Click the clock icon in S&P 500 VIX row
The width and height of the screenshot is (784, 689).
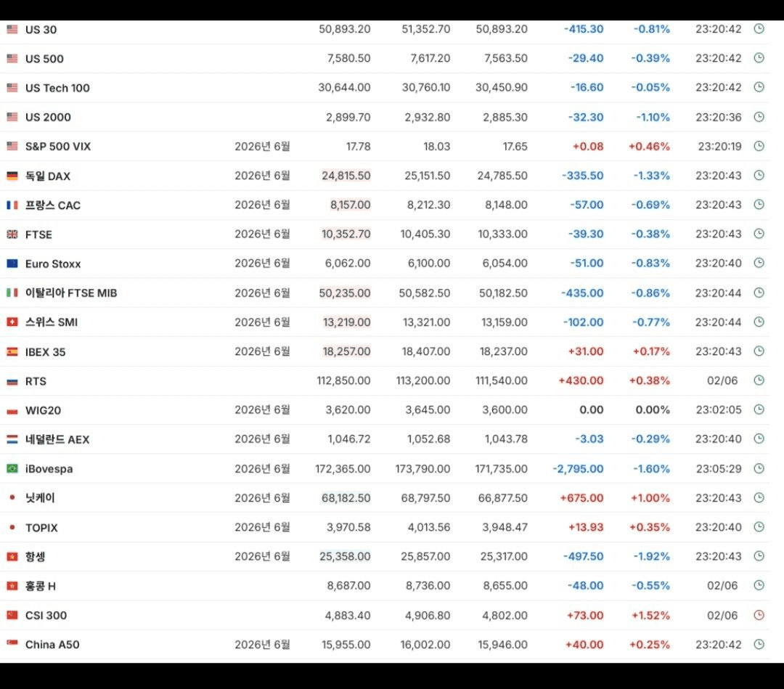pyautogui.click(x=759, y=146)
